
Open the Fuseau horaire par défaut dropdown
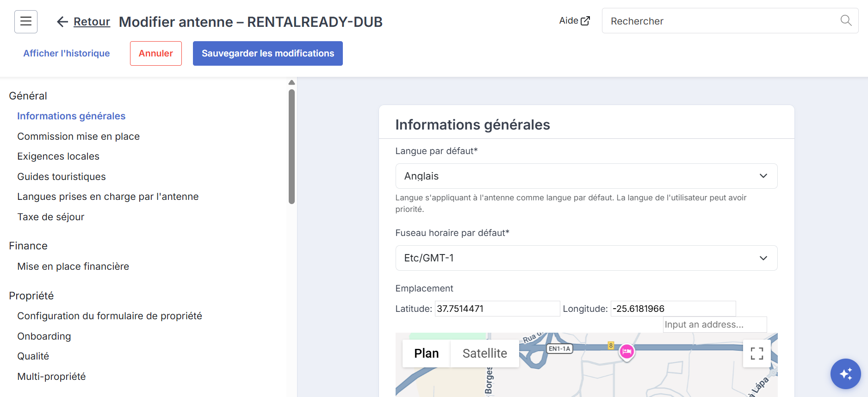click(586, 258)
